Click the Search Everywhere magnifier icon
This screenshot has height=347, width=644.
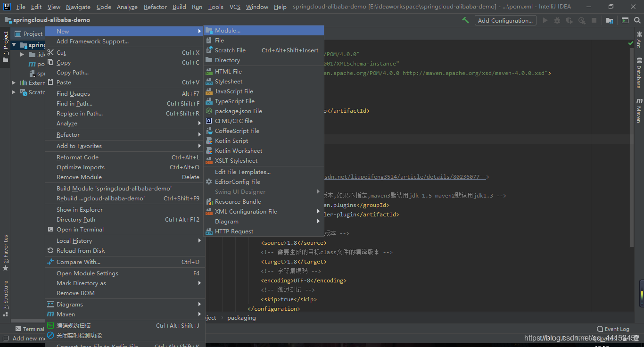tap(637, 20)
